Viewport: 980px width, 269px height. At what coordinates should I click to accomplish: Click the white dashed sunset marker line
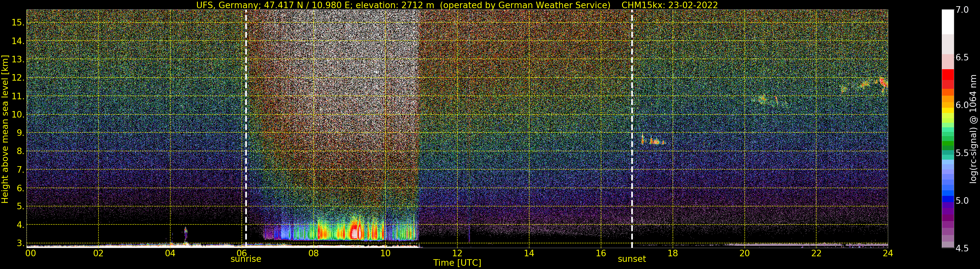tap(632, 129)
